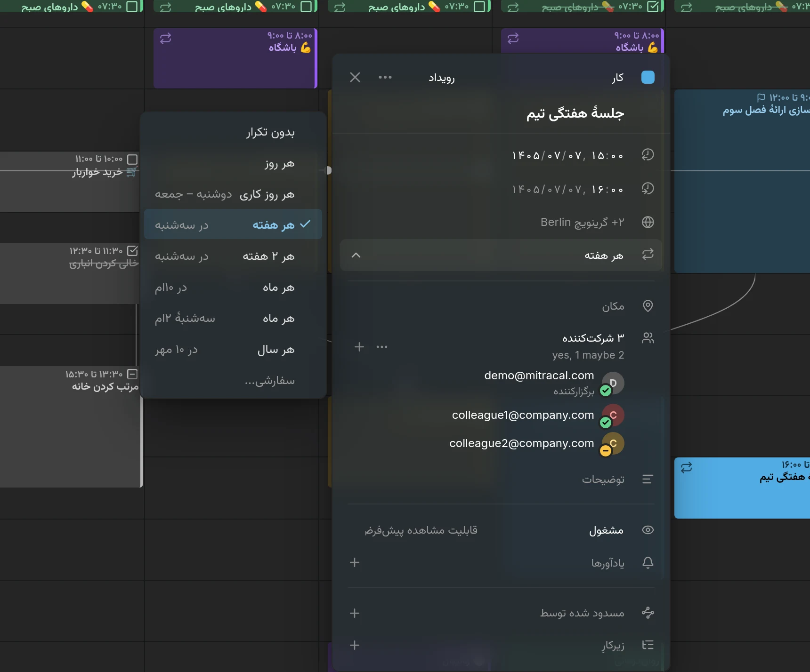Toggle the visibility eye icon
Image resolution: width=810 pixels, height=672 pixels.
click(648, 530)
